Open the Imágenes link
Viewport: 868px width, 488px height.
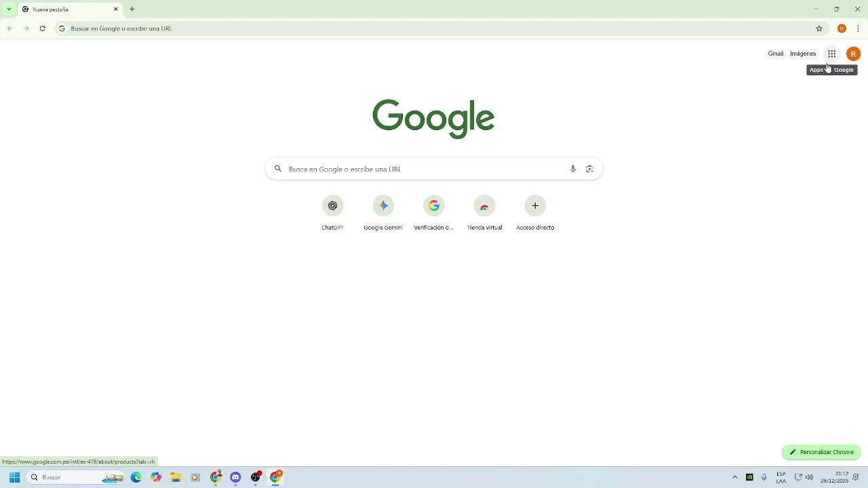803,54
